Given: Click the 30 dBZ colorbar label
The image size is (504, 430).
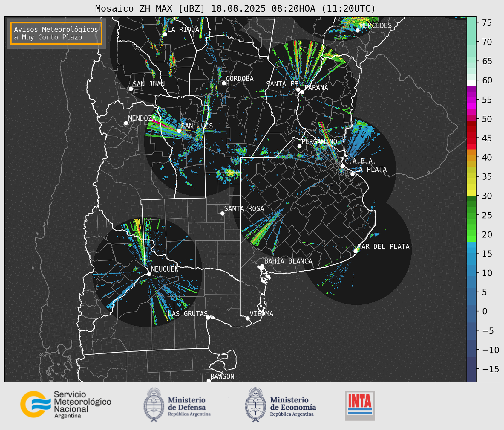Looking at the screenshot, I should point(487,196).
